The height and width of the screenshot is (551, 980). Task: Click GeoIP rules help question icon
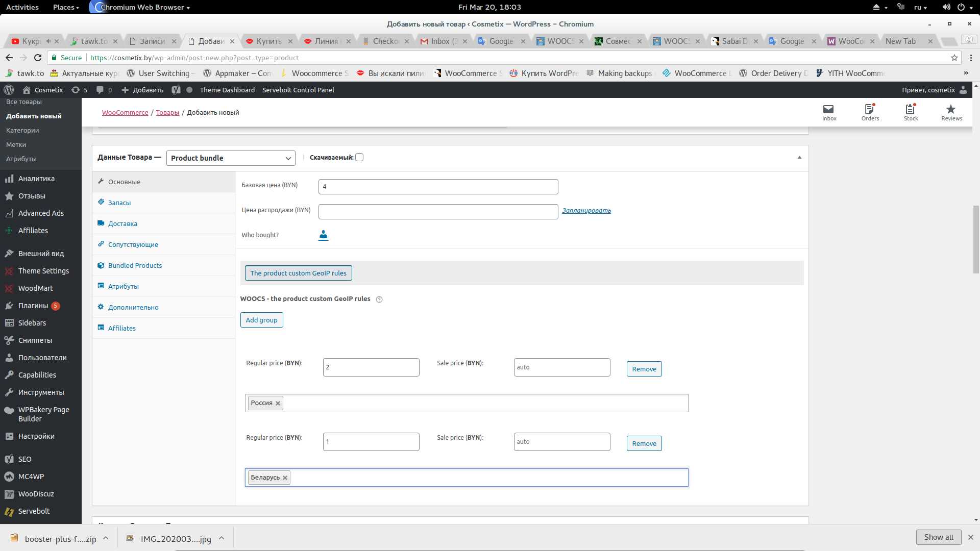pos(379,299)
